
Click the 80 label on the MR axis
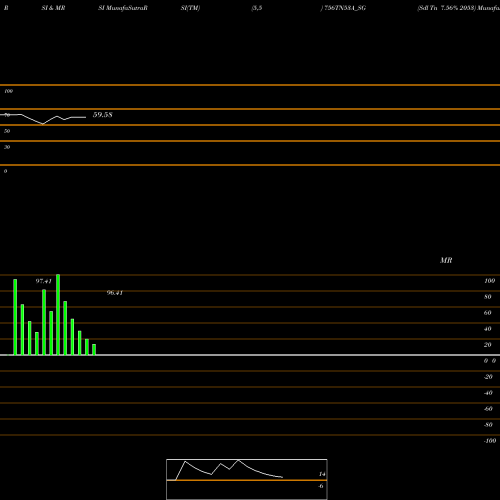[488, 297]
